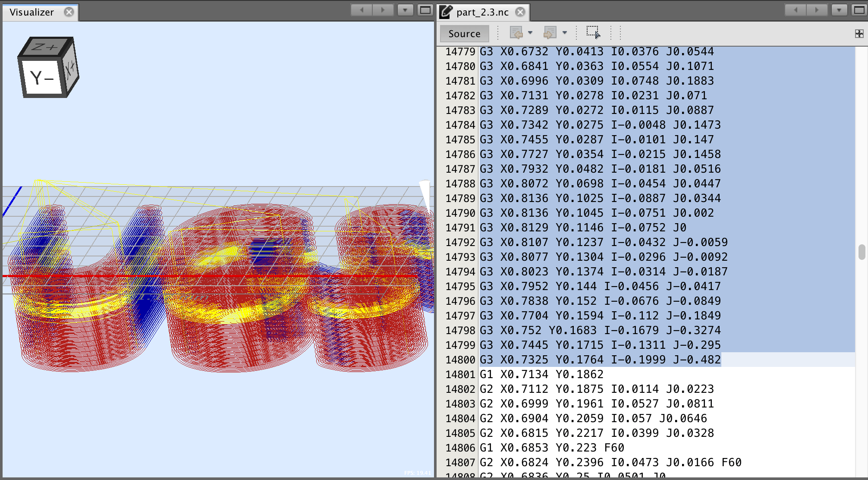
Task: Toggle the Source view button
Action: click(x=464, y=33)
